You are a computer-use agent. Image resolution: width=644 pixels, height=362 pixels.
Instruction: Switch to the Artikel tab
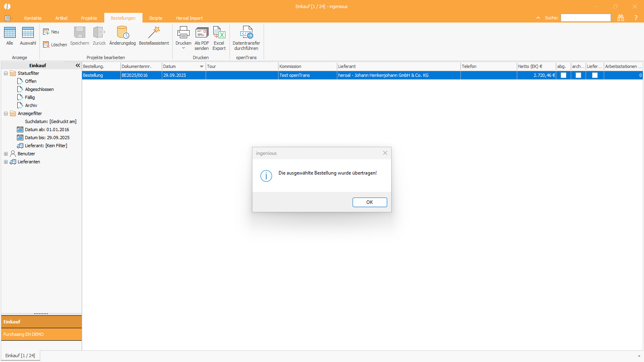[x=61, y=18]
